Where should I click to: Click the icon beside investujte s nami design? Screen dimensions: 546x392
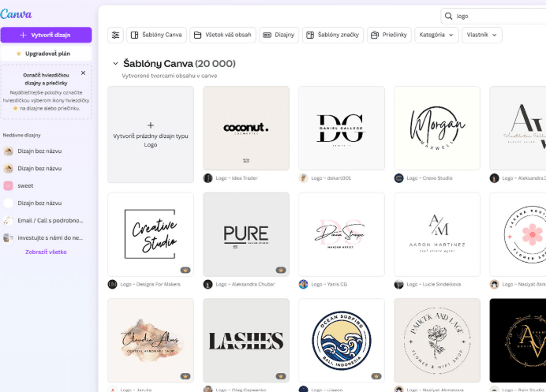pos(8,237)
